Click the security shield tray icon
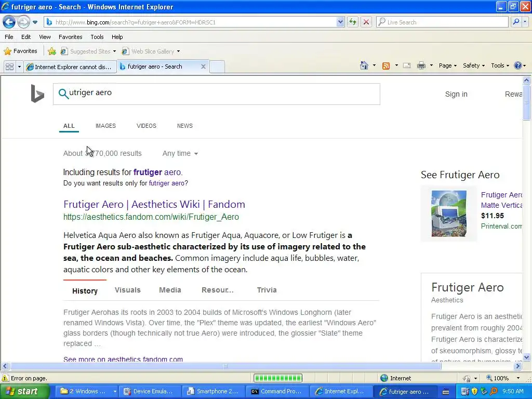Screen dimensions: 532x399 pos(474,391)
